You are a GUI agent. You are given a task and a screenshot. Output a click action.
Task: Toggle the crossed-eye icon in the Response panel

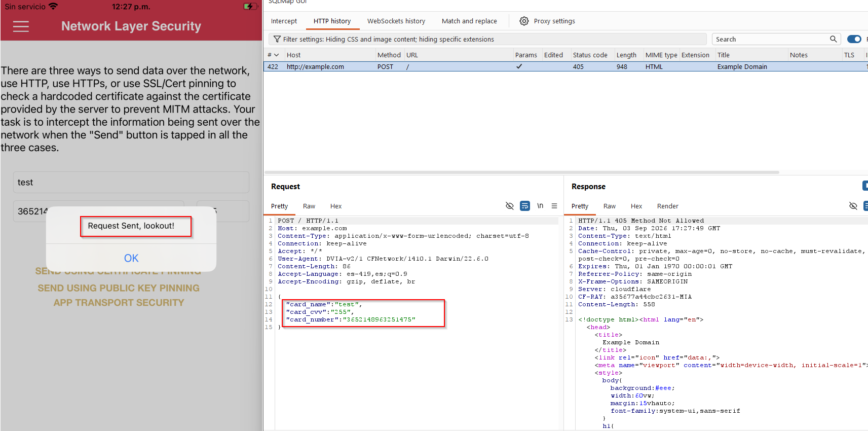pos(853,206)
